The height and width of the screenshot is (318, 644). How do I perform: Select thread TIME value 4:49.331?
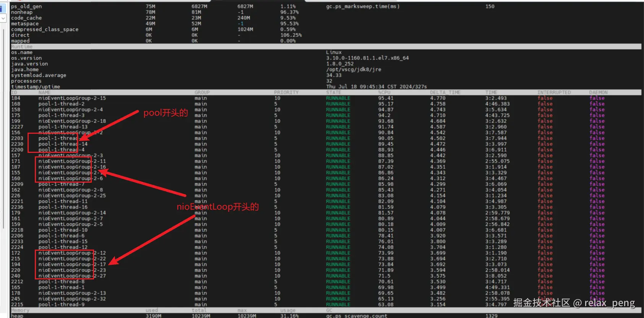[497, 287]
